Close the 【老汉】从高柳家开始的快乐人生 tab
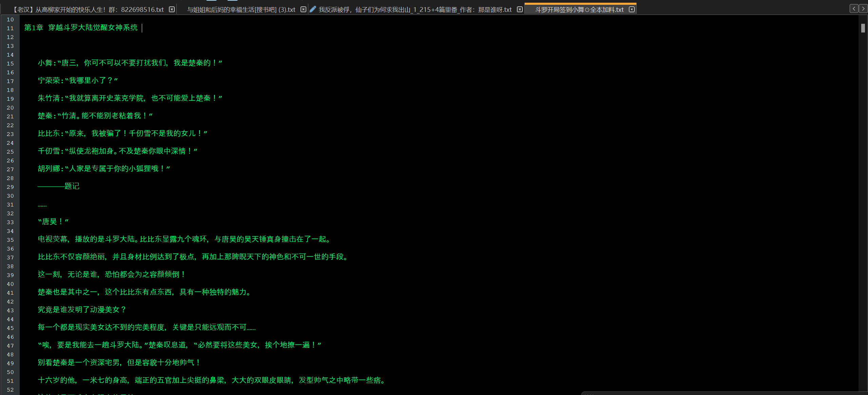The image size is (868, 395). click(x=172, y=9)
